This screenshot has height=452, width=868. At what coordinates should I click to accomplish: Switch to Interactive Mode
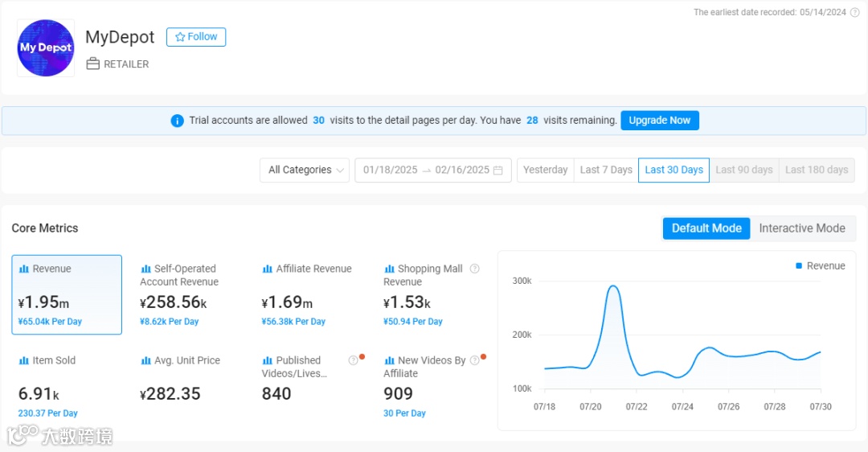[x=802, y=228]
